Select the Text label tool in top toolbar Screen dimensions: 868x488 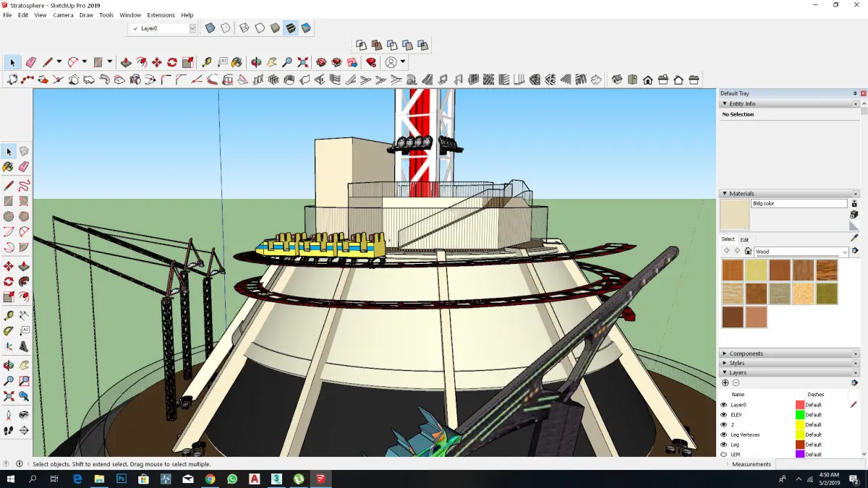coord(222,62)
